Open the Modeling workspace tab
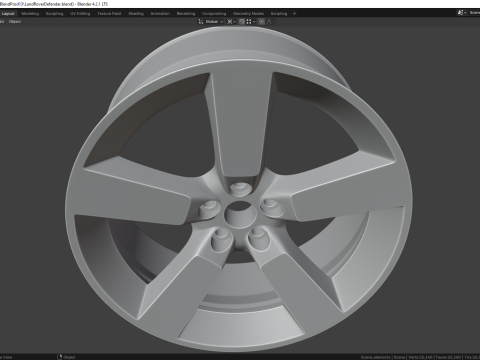The height and width of the screenshot is (360, 480). click(30, 14)
